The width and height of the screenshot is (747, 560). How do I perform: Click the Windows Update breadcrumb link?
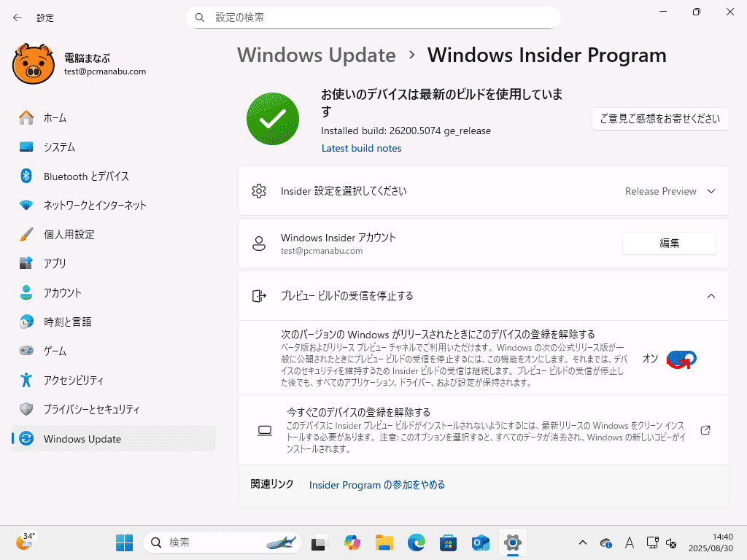pyautogui.click(x=317, y=55)
